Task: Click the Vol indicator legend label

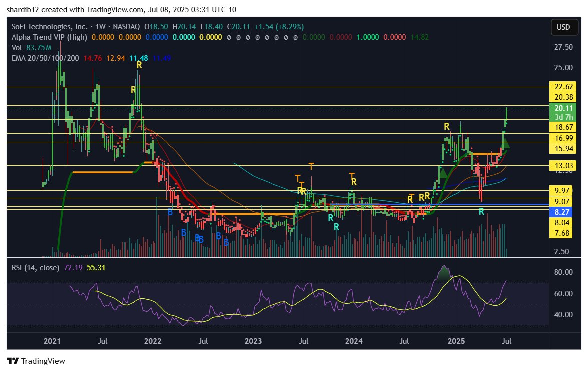Action: click(x=17, y=48)
